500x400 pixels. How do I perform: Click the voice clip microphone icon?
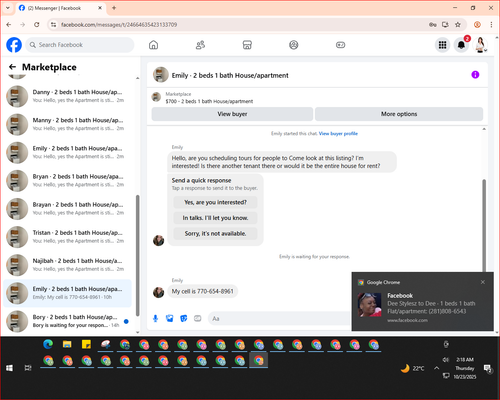(155, 319)
